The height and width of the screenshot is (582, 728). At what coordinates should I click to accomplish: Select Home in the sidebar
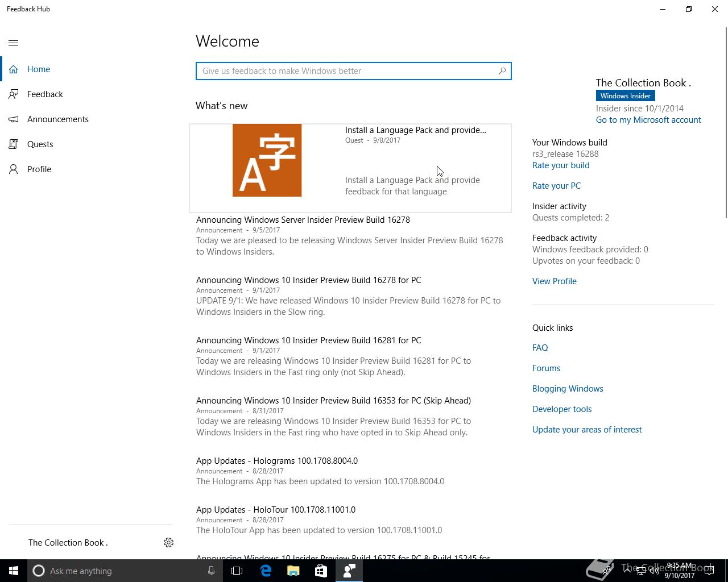[86, 69]
